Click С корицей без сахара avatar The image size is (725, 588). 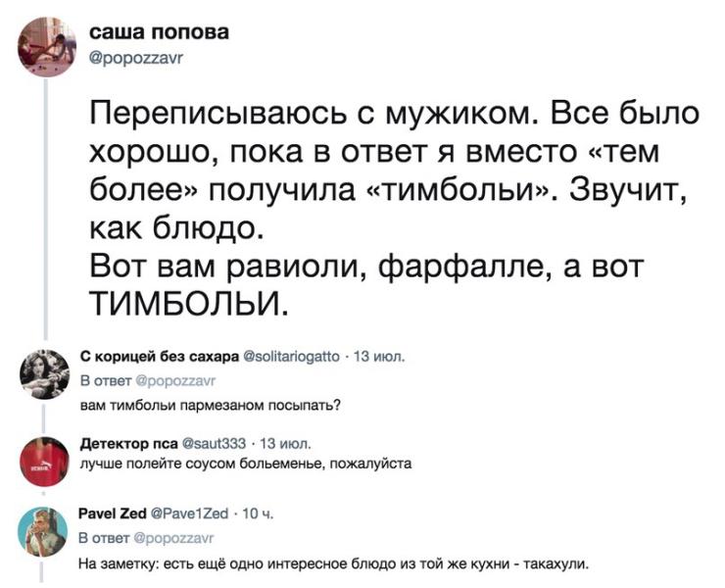click(x=44, y=370)
